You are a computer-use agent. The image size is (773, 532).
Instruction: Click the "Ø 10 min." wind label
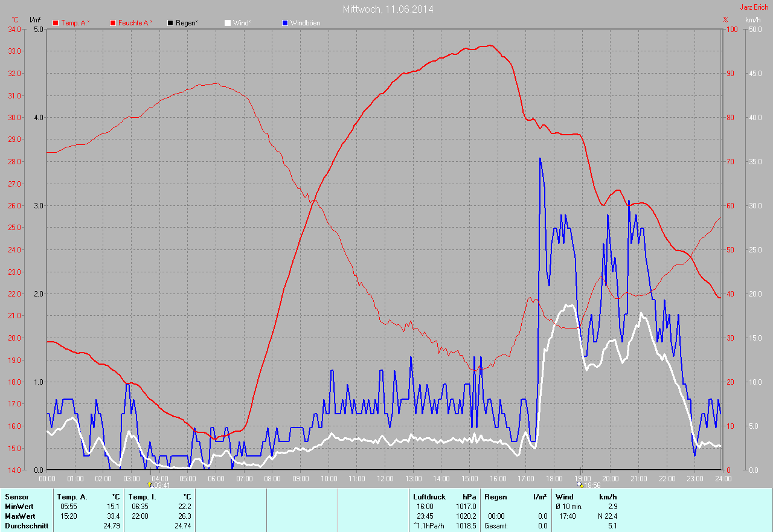pyautogui.click(x=570, y=507)
